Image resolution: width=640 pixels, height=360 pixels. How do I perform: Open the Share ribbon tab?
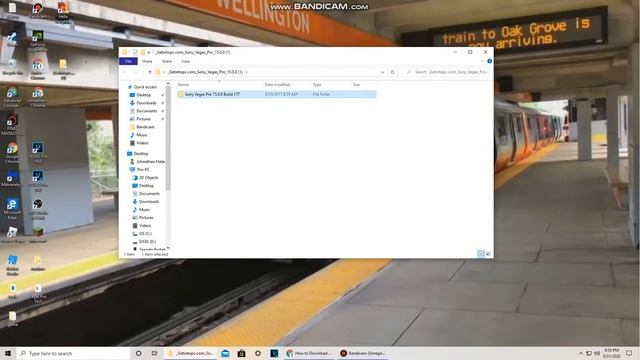[x=167, y=61]
